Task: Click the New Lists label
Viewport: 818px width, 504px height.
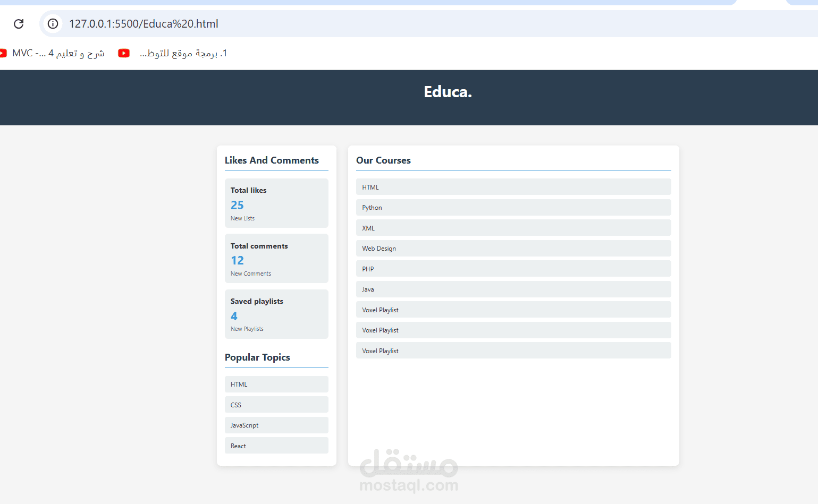Action: 242,218
